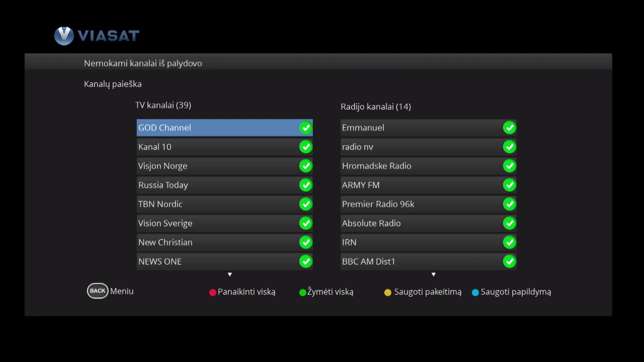The width and height of the screenshot is (644, 362).
Task: Select Saugoti pakeitimą option
Action: [x=428, y=292]
